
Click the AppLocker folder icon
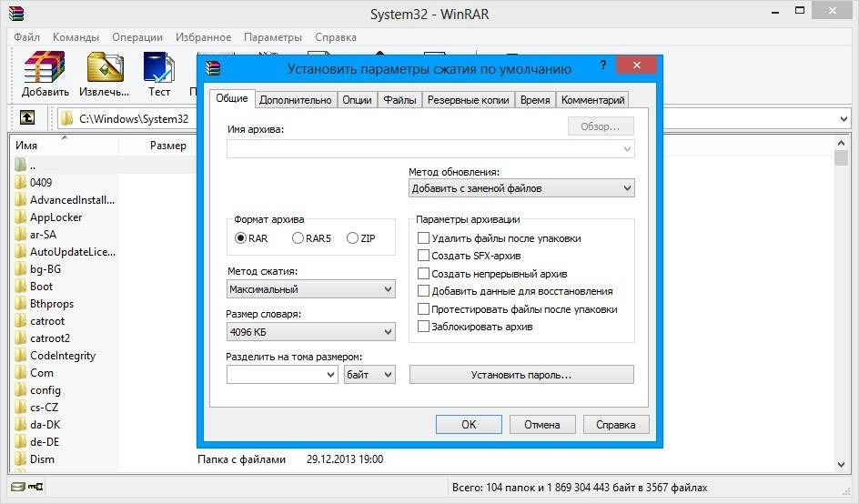pos(21,217)
